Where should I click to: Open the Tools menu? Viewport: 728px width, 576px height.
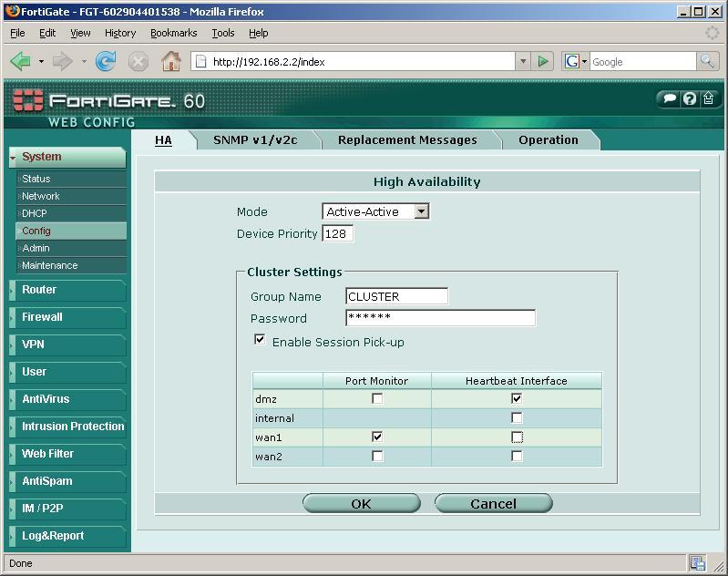pyautogui.click(x=223, y=33)
